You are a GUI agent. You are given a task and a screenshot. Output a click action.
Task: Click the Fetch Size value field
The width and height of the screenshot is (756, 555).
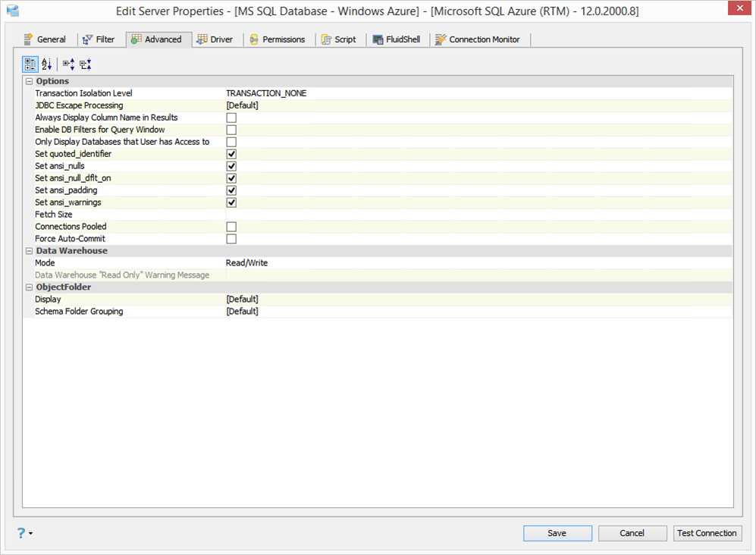click(478, 214)
